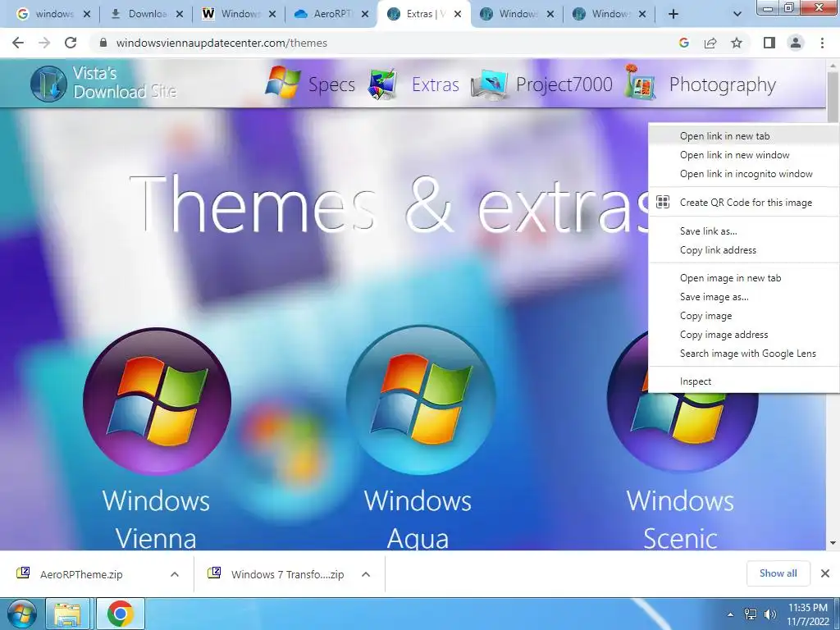Go back to the previous page
Image resolution: width=840 pixels, height=630 pixels.
pyautogui.click(x=18, y=43)
